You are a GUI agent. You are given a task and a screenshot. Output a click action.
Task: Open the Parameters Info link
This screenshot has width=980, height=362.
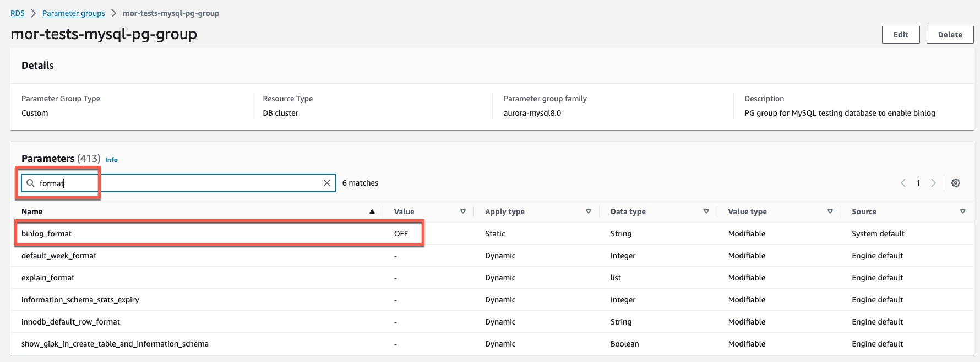pos(111,160)
